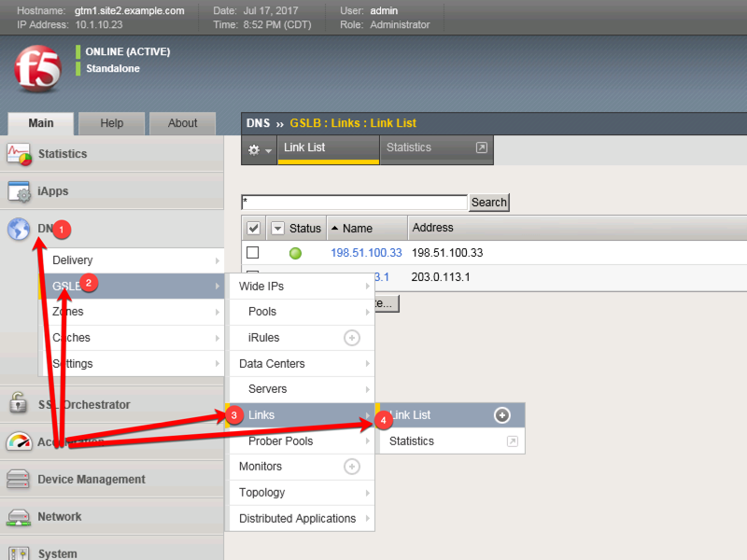Open Distributed Applications menu entry
The image size is (747, 560).
tap(302, 519)
